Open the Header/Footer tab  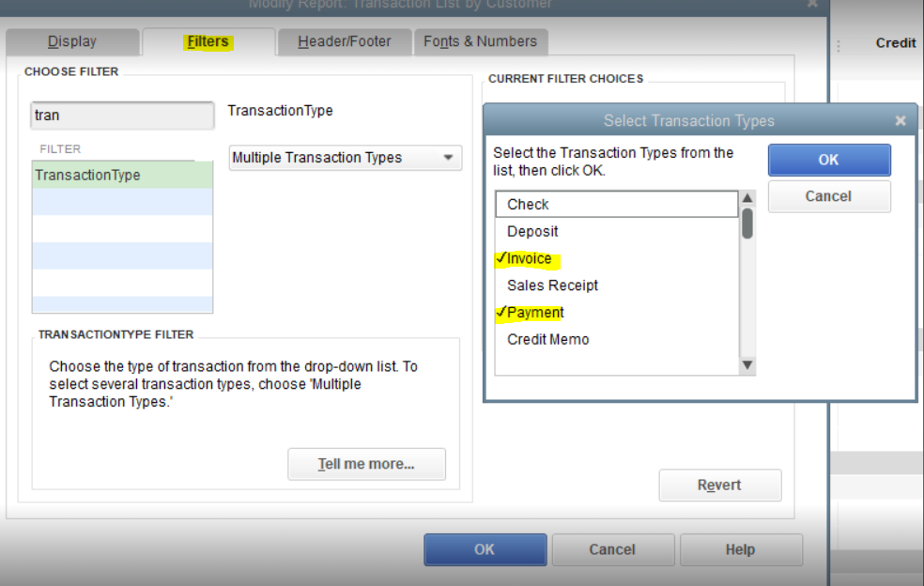(x=342, y=40)
